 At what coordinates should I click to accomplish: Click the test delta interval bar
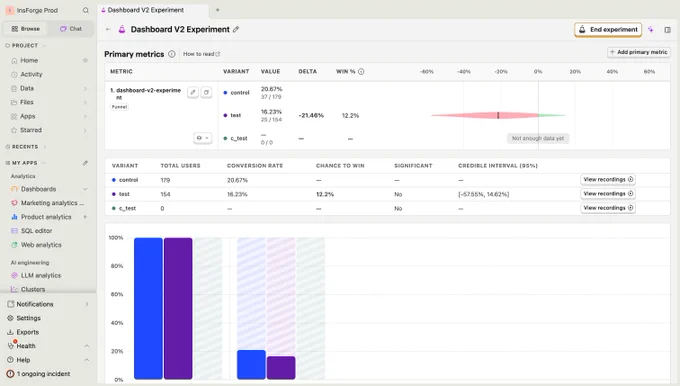coord(498,115)
